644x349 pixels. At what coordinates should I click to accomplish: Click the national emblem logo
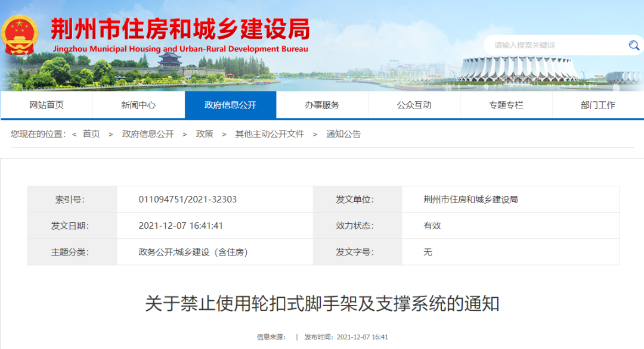coord(19,35)
